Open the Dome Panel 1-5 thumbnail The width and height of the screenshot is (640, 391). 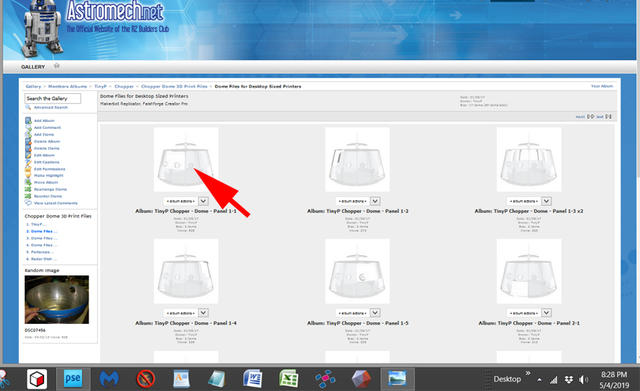pos(357,271)
